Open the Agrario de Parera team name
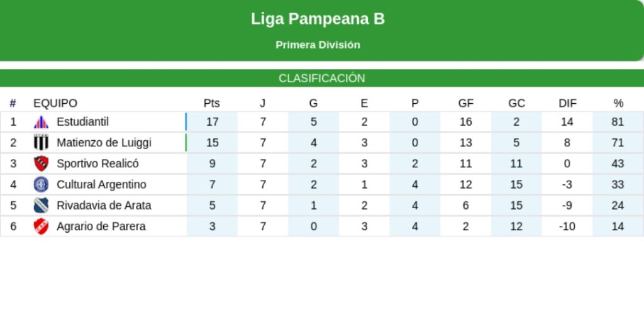This screenshot has width=644, height=322. click(101, 226)
